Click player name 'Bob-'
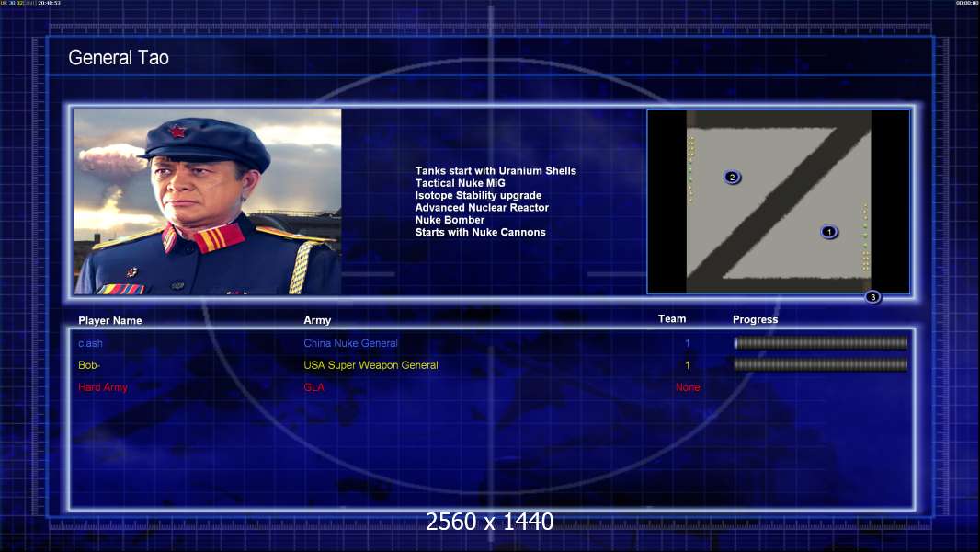 89,365
